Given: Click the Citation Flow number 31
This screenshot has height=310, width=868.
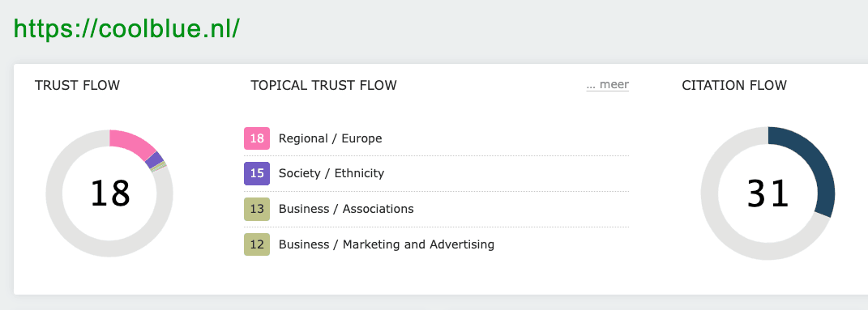Looking at the screenshot, I should (768, 194).
